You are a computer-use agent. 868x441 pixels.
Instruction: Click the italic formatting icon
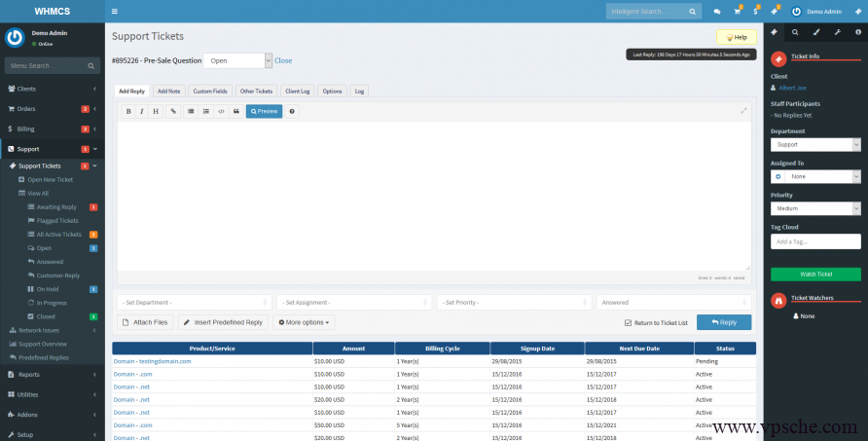pyautogui.click(x=142, y=111)
